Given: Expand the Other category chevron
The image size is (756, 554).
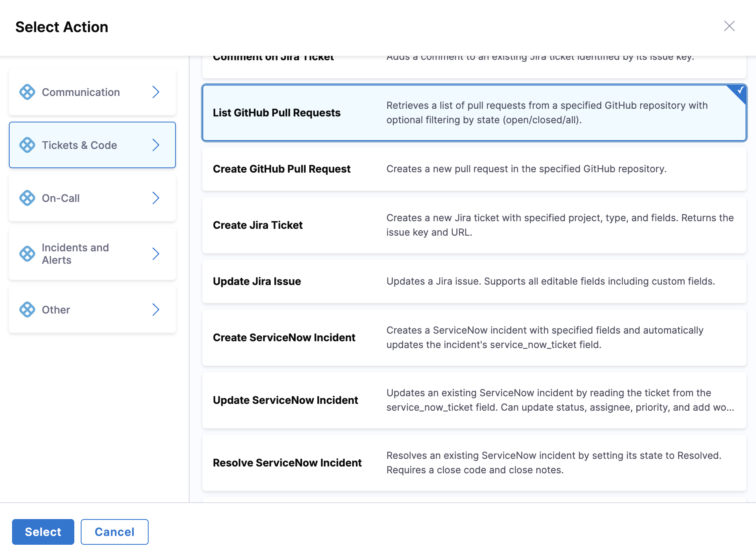Looking at the screenshot, I should click(156, 310).
